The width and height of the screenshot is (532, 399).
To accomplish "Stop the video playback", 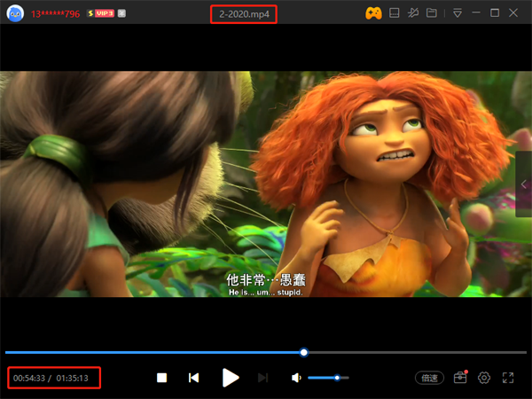I will coord(162,378).
